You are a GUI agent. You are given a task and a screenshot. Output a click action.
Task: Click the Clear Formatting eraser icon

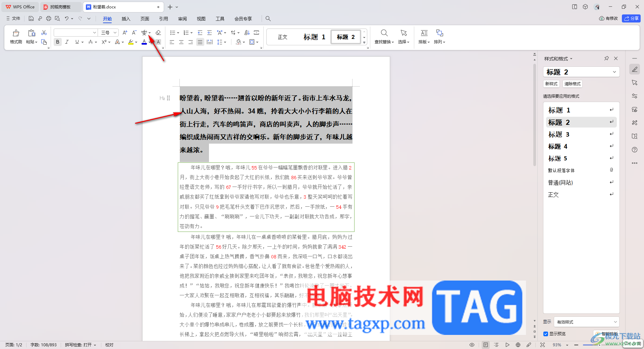[x=158, y=33]
